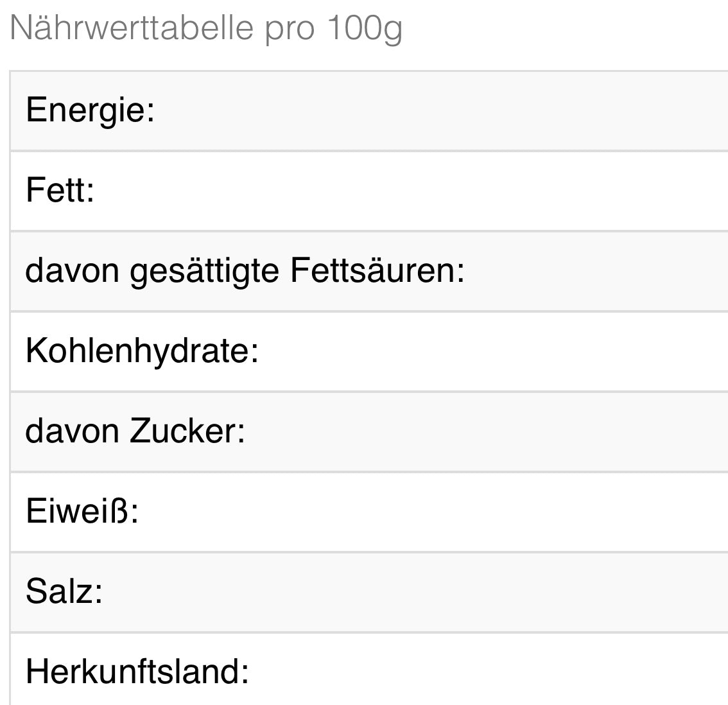Click the Eiweiß row label

(x=82, y=511)
